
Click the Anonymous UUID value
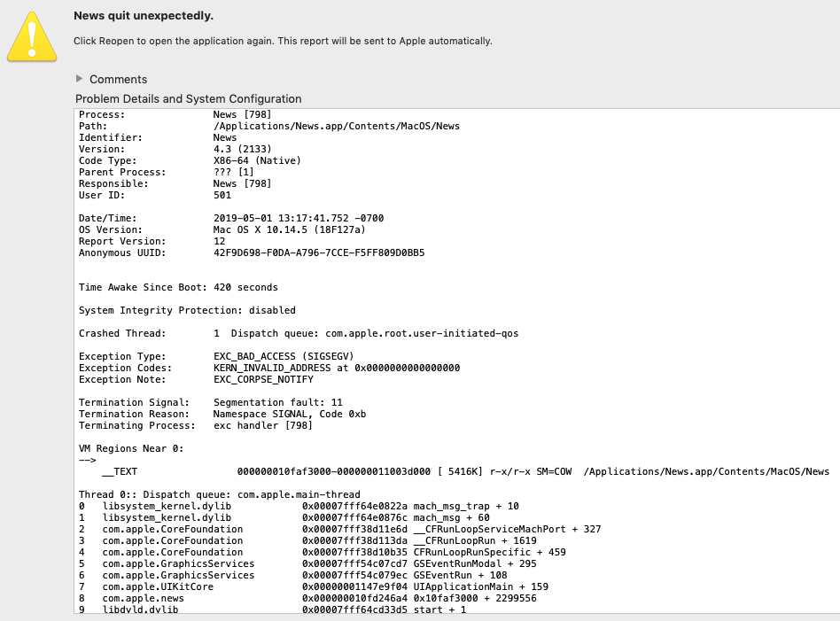tap(319, 252)
